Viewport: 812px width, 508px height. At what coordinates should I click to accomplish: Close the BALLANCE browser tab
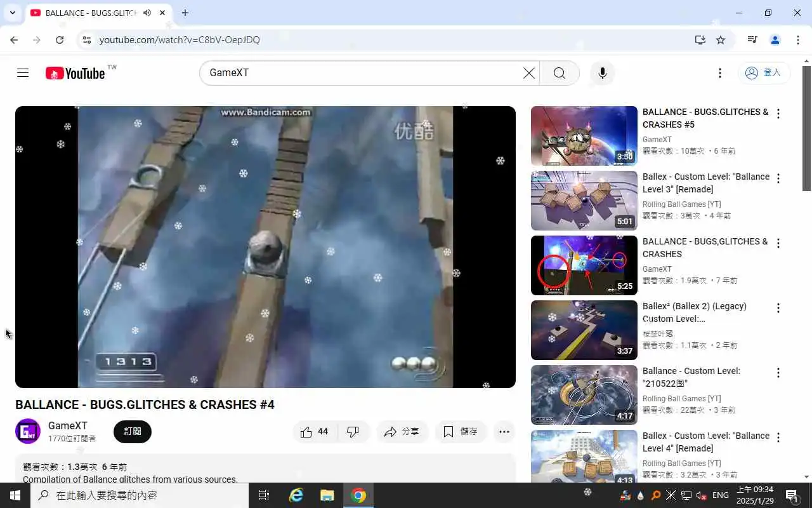click(162, 13)
